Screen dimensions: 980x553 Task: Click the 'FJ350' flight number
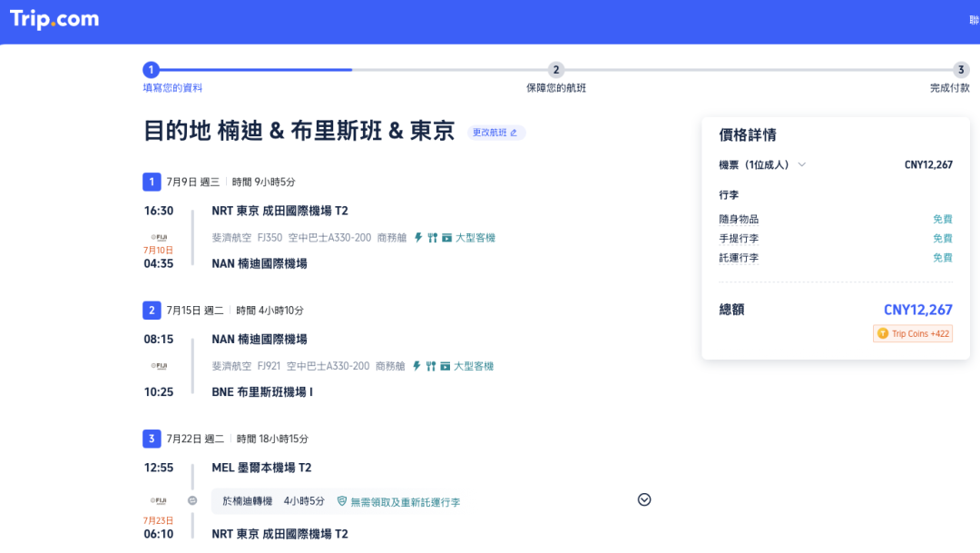[270, 238]
